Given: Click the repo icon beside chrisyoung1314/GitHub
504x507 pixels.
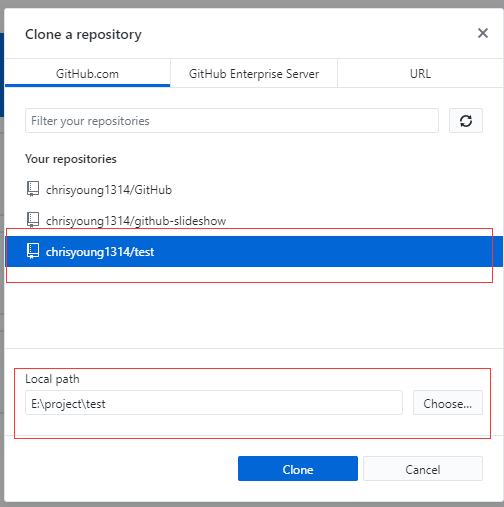Looking at the screenshot, I should click(x=33, y=189).
